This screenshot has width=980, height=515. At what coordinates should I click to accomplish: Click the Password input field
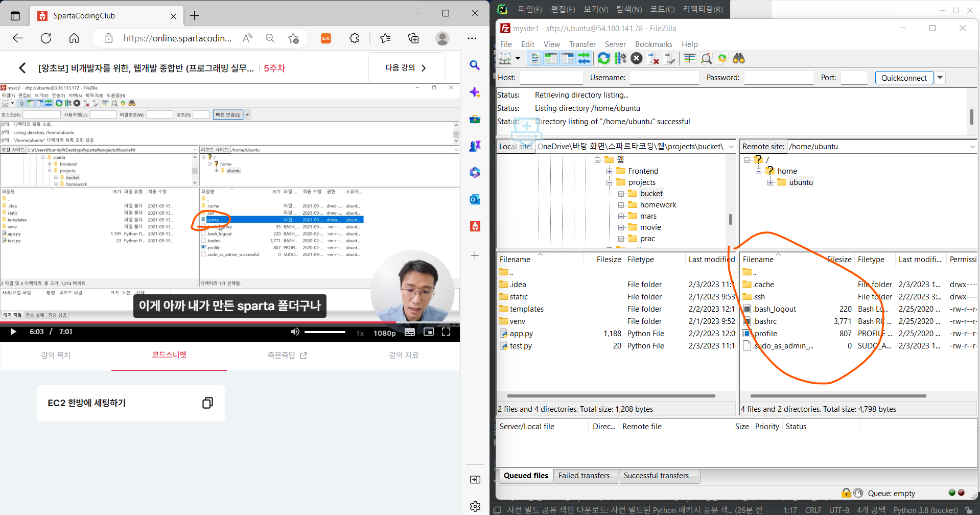point(779,78)
